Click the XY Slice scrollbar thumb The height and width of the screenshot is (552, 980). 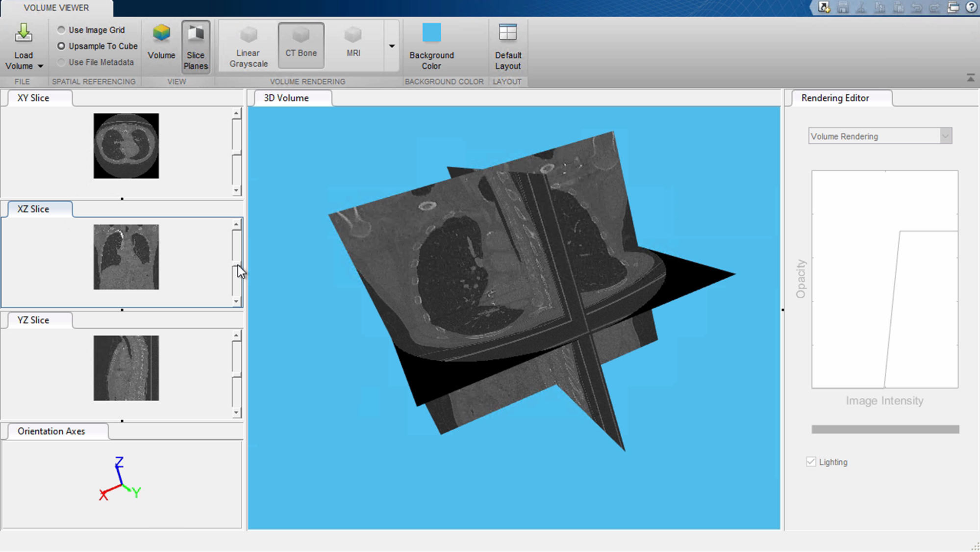pos(236,152)
